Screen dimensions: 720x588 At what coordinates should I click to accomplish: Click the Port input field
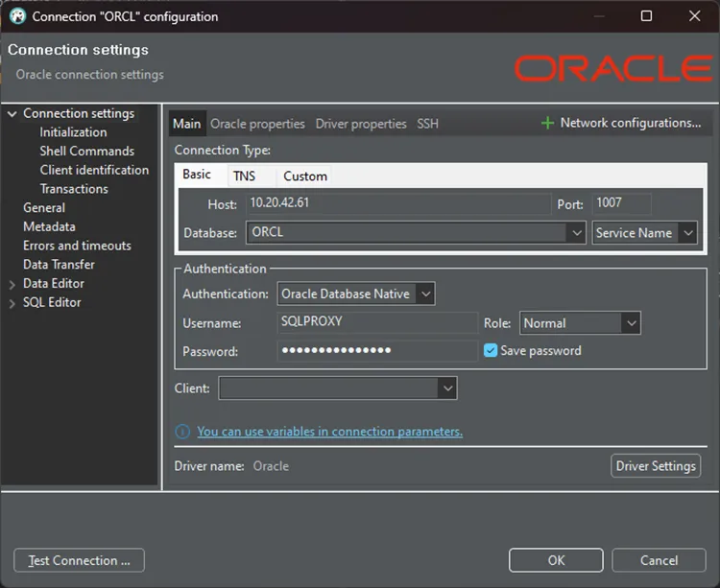622,203
